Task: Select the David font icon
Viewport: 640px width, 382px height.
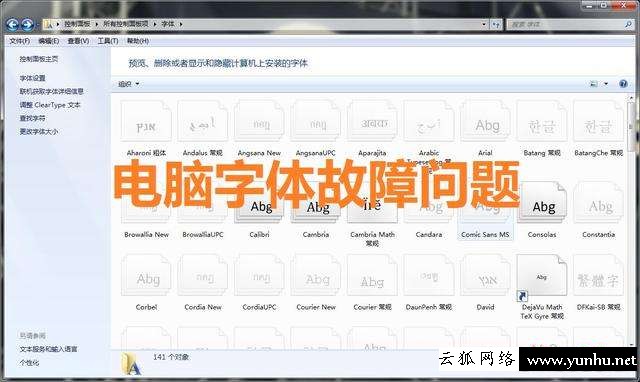Action: pos(485,275)
